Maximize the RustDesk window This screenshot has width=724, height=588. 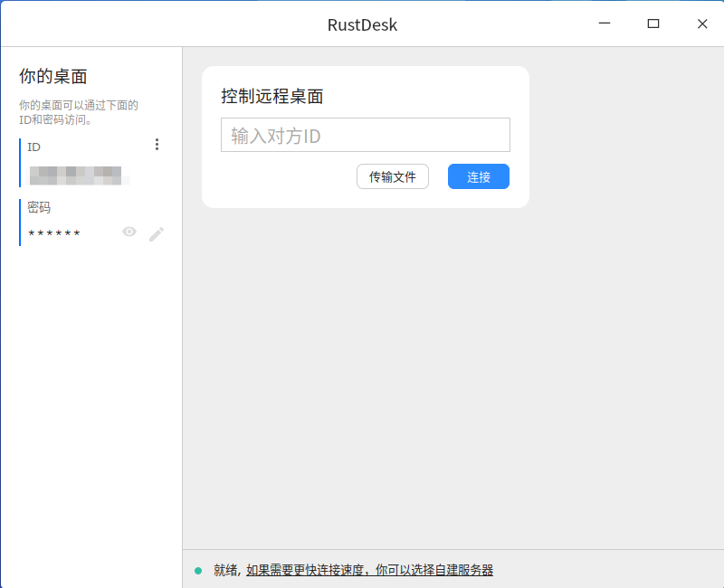click(x=653, y=24)
